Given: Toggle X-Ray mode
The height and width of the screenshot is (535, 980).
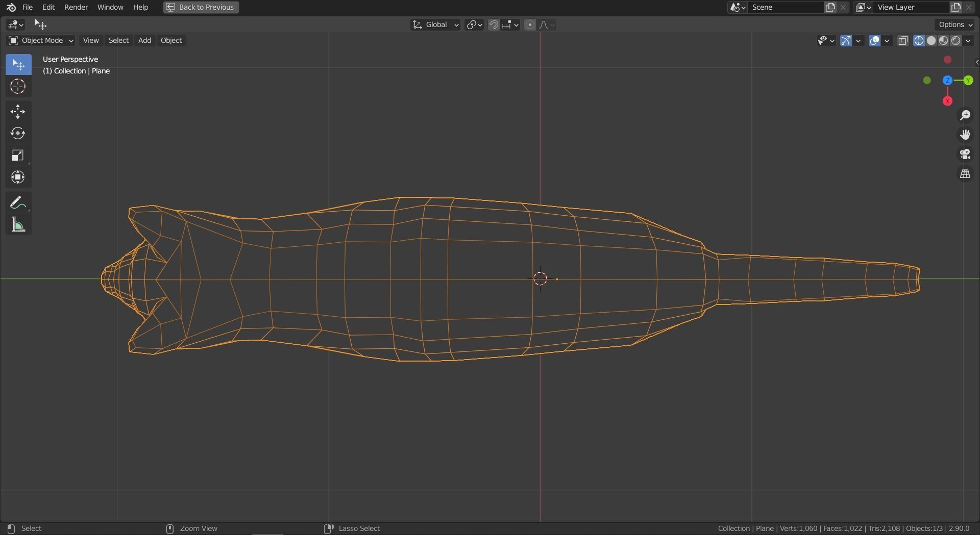Looking at the screenshot, I should 903,40.
